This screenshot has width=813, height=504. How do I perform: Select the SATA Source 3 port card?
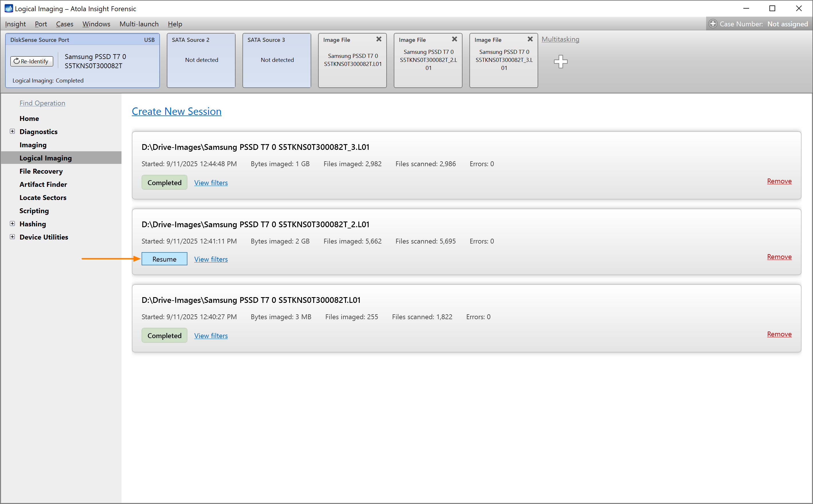(x=277, y=60)
